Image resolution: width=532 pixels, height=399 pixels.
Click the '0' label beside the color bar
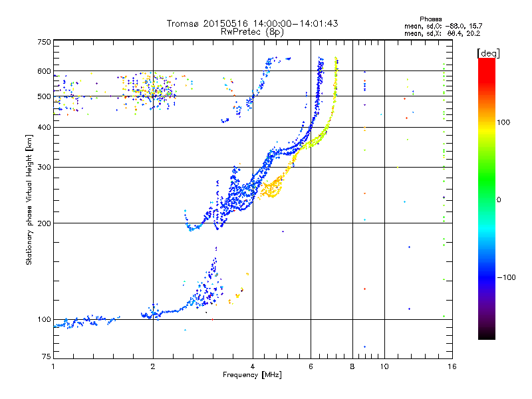pos(499,200)
